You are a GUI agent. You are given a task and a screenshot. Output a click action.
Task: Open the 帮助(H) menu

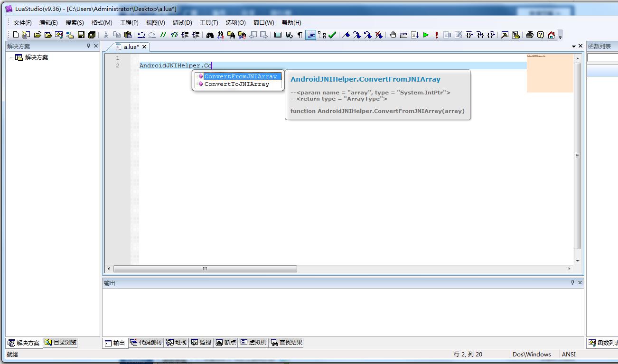click(x=291, y=22)
